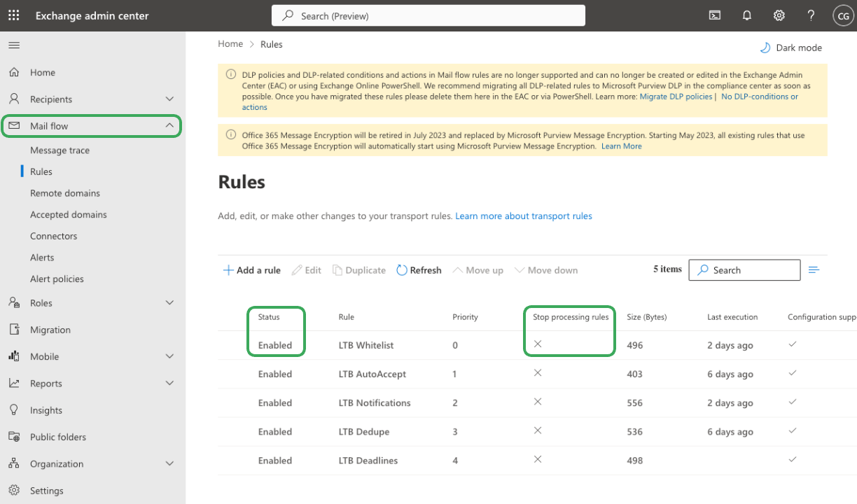The width and height of the screenshot is (857, 504).
Task: Click the Migration clipboard icon
Action: [x=14, y=330]
